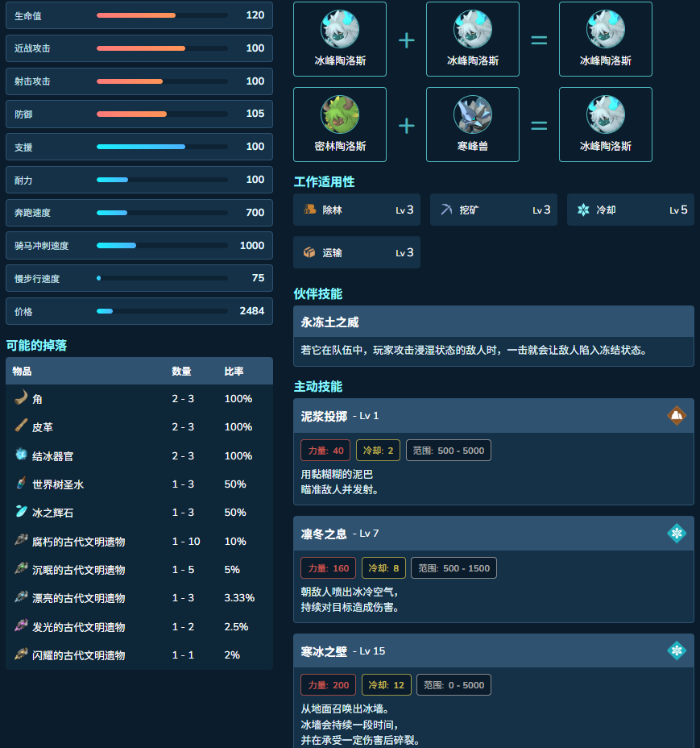Open the 皮革 item link
This screenshot has width=700, height=748.
click(43, 427)
